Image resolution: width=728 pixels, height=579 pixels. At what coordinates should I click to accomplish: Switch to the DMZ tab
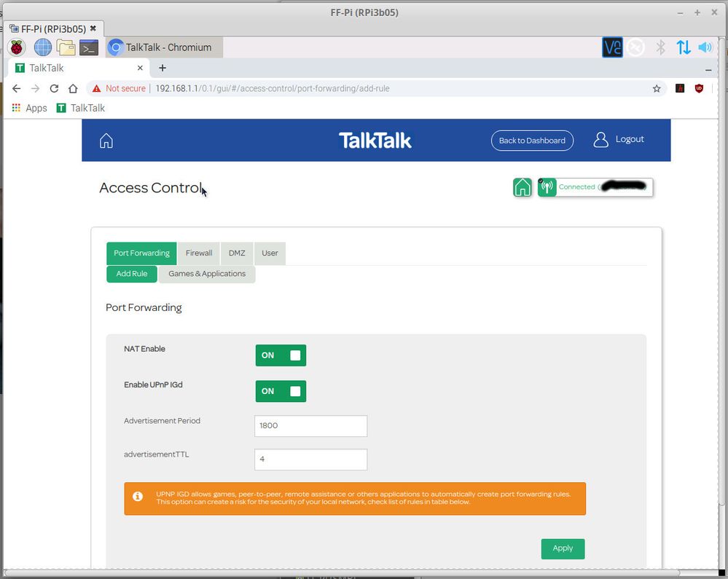[237, 253]
